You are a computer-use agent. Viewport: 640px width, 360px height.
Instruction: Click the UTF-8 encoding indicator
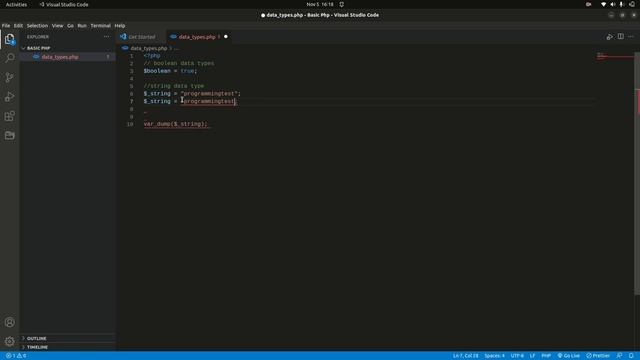[x=517, y=356]
